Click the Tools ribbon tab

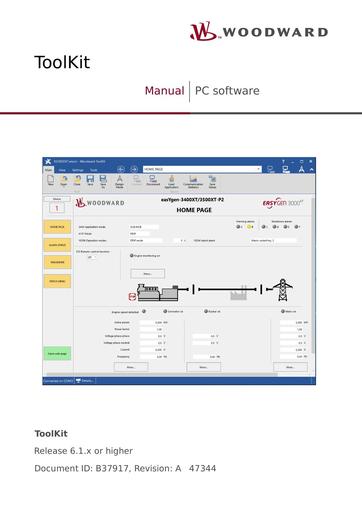(x=94, y=170)
